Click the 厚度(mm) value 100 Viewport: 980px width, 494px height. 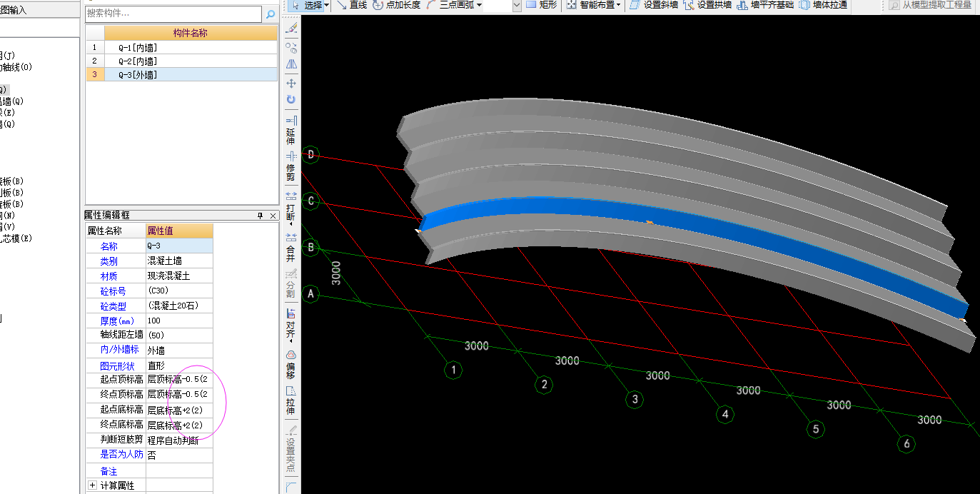tap(179, 321)
